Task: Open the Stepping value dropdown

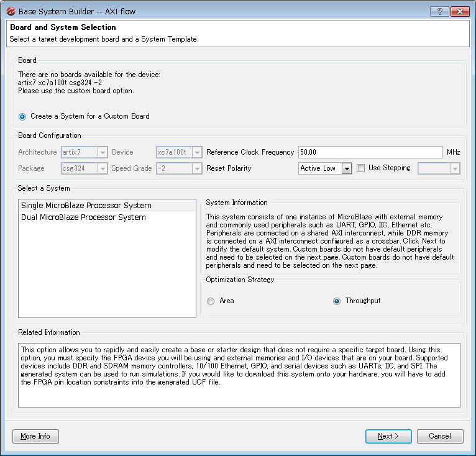Action: [x=455, y=169]
